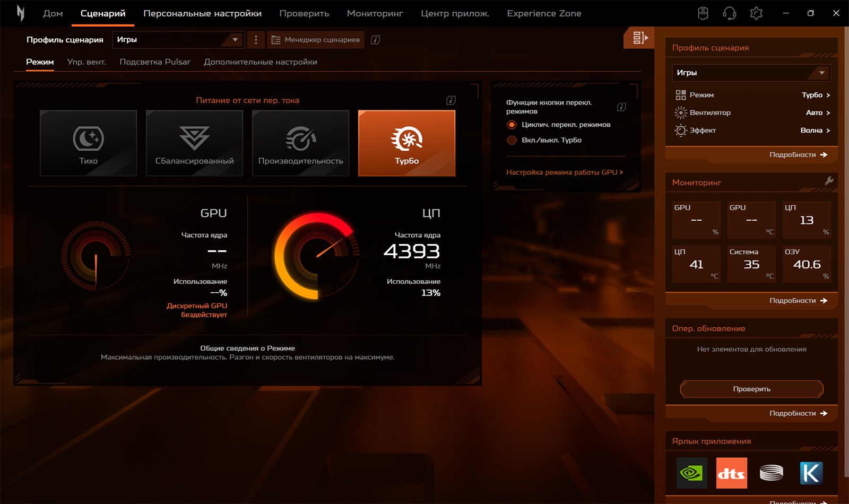
Task: Launch the DTS audio shortcut
Action: (731, 473)
